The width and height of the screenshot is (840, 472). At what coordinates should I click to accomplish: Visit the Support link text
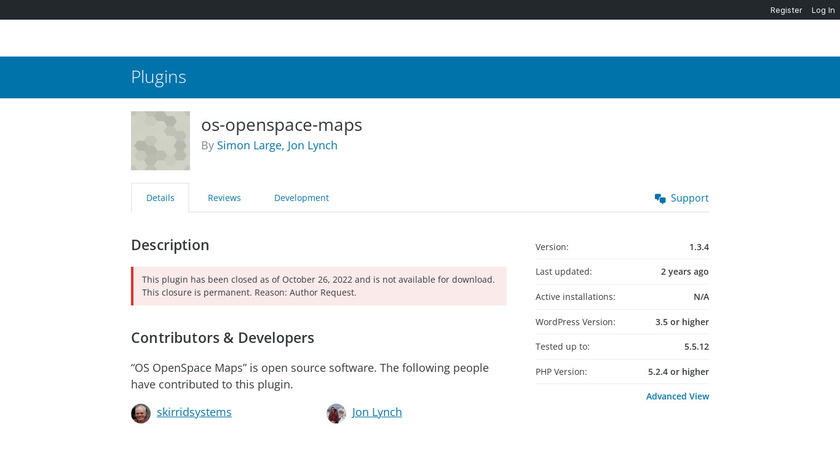tap(689, 198)
